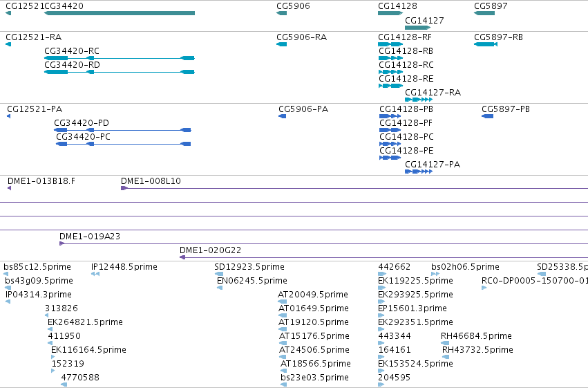The image size is (588, 388).
Task: Click transcript CG14128-RC
Action: tap(391, 72)
